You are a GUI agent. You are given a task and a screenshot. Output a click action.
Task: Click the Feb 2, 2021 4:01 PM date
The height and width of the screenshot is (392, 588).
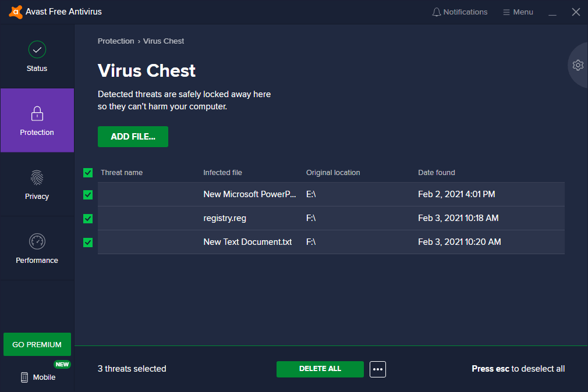(x=456, y=194)
